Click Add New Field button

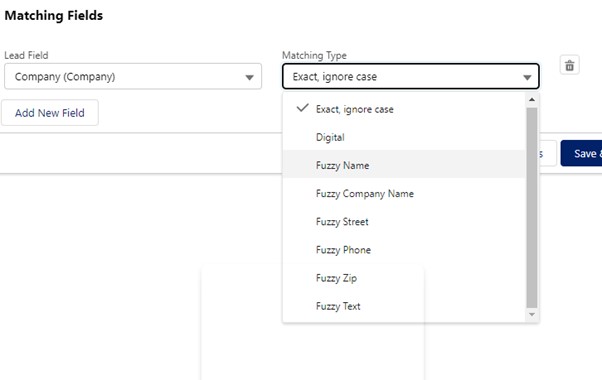50,113
